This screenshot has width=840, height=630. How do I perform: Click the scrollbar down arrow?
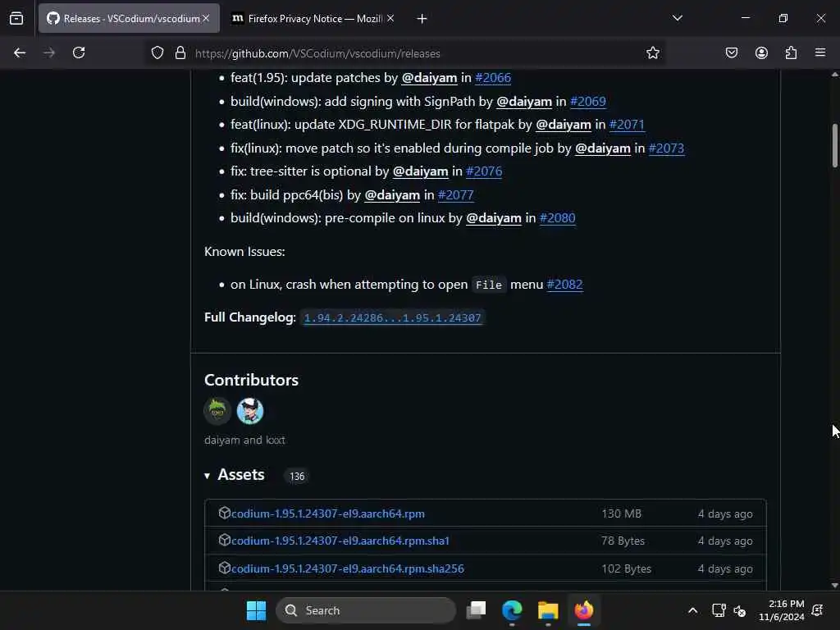click(834, 585)
